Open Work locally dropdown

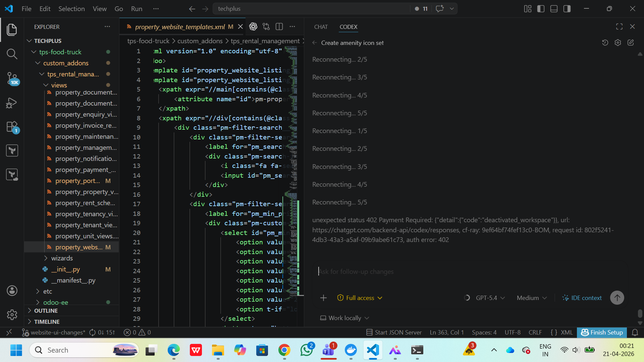click(x=344, y=318)
